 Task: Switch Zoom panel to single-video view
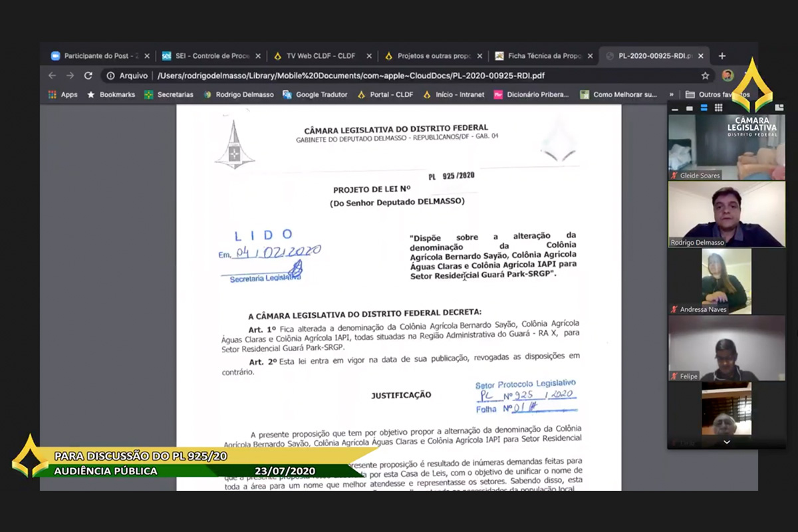[689, 108]
